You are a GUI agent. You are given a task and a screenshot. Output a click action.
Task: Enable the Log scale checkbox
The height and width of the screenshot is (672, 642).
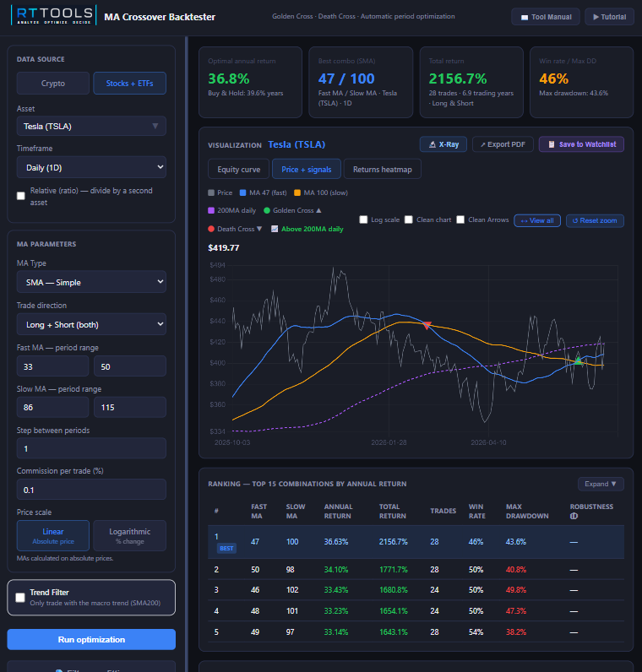coord(364,219)
